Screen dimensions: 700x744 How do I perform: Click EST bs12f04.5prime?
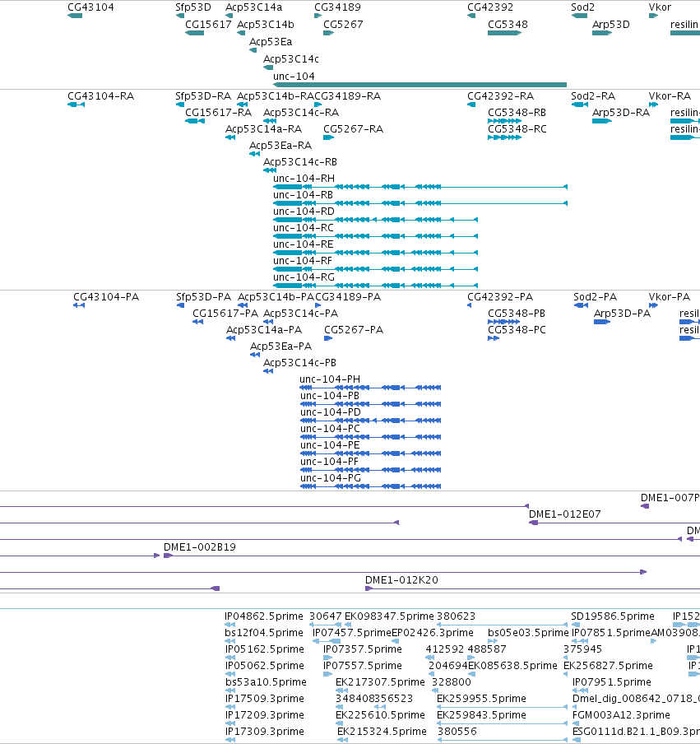click(x=230, y=641)
